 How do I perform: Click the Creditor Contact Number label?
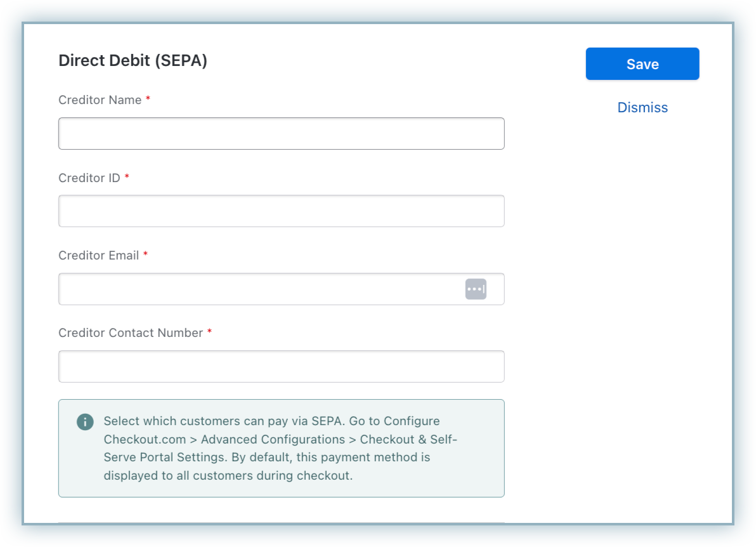(131, 333)
